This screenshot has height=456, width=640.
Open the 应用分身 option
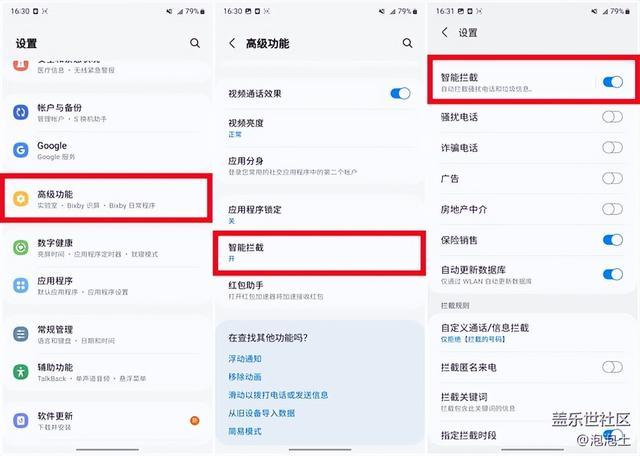[x=320, y=166]
